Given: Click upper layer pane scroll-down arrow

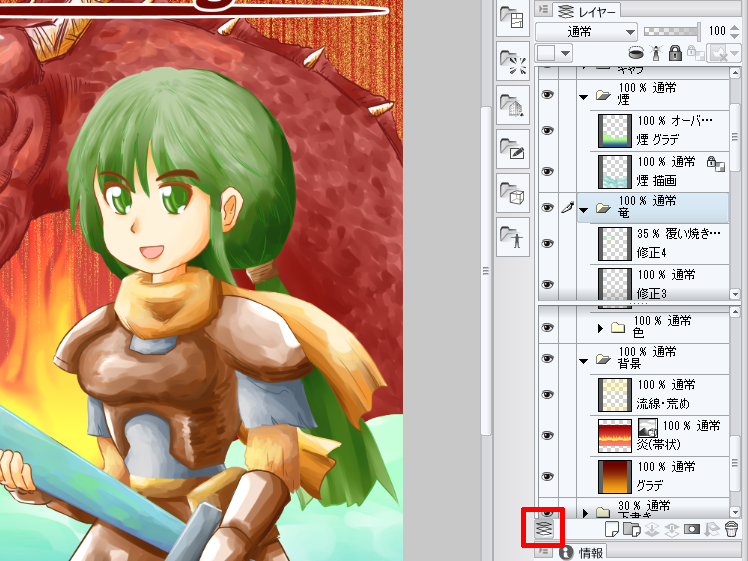Looking at the screenshot, I should click(x=735, y=294).
